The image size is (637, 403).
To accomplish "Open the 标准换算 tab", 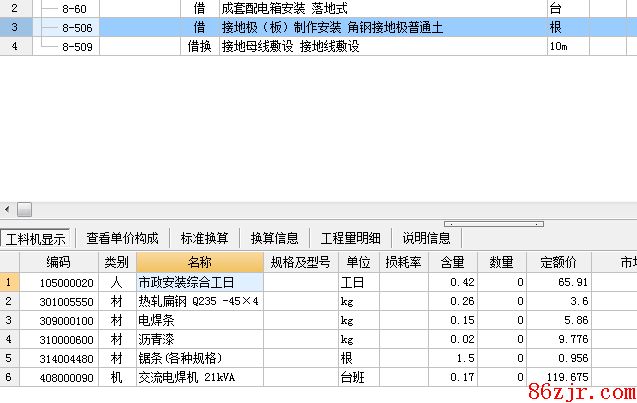I will point(204,238).
